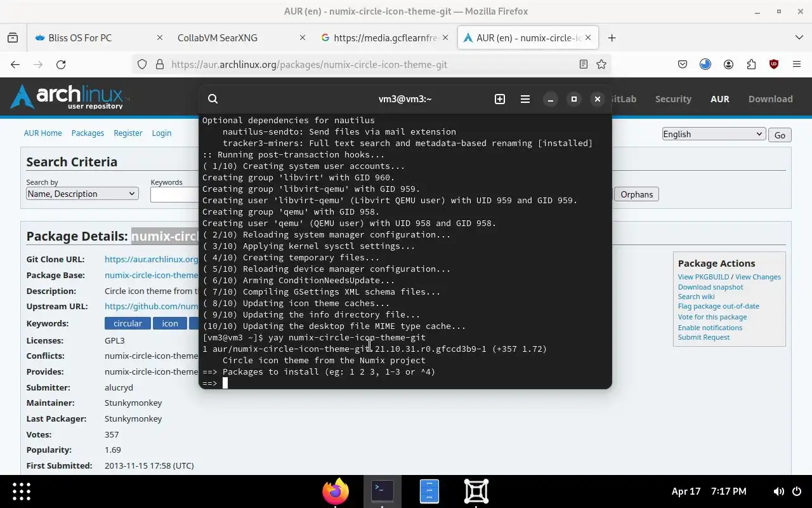Open the Register link

(128, 133)
